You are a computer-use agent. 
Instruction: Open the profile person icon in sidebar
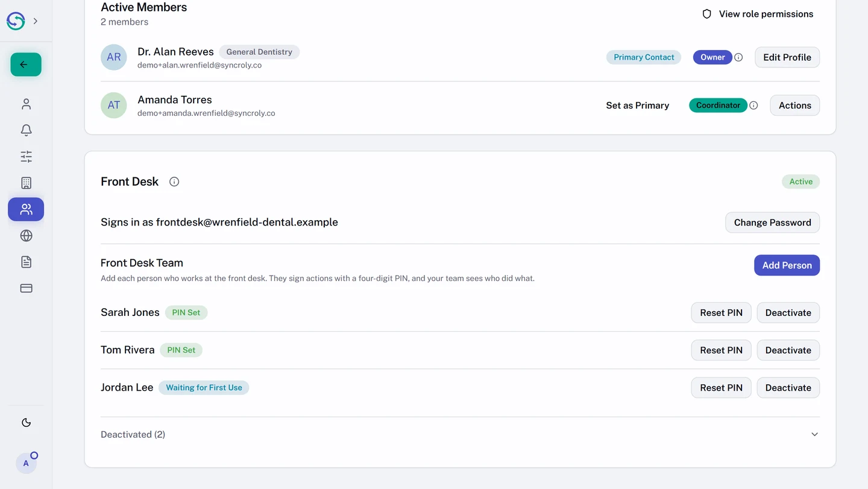pos(26,104)
